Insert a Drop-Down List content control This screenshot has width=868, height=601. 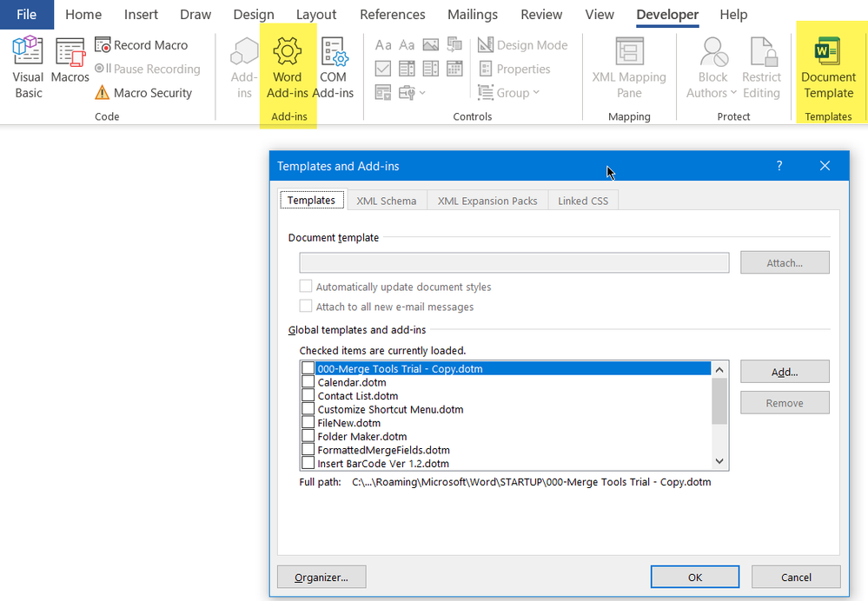point(431,69)
